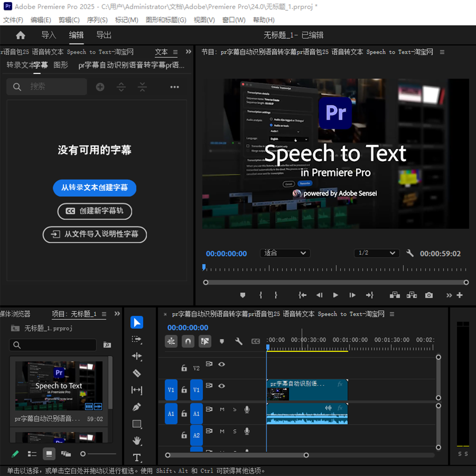Expand hidden panels chevron in text panel
Viewport: 476px width, 476px height.
[188, 52]
